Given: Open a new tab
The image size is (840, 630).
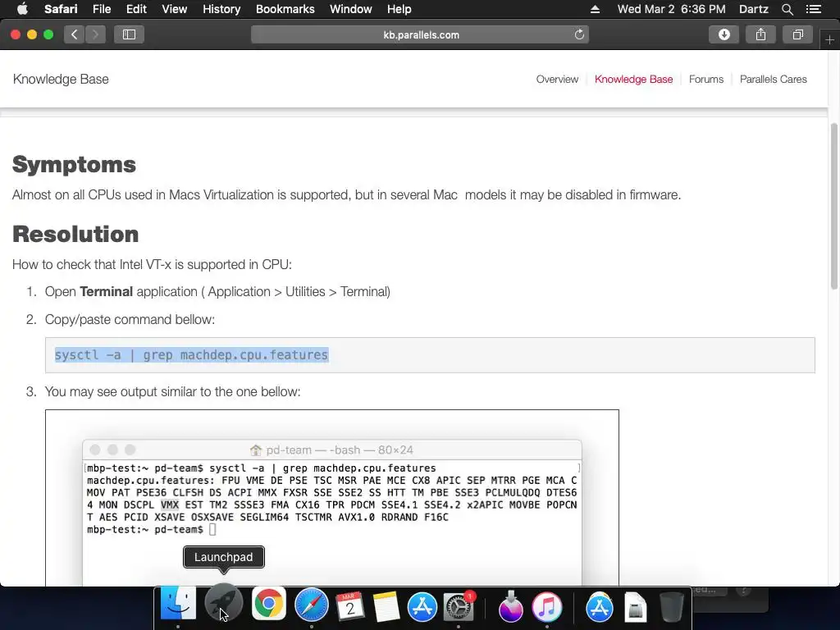Looking at the screenshot, I should click(x=829, y=39).
